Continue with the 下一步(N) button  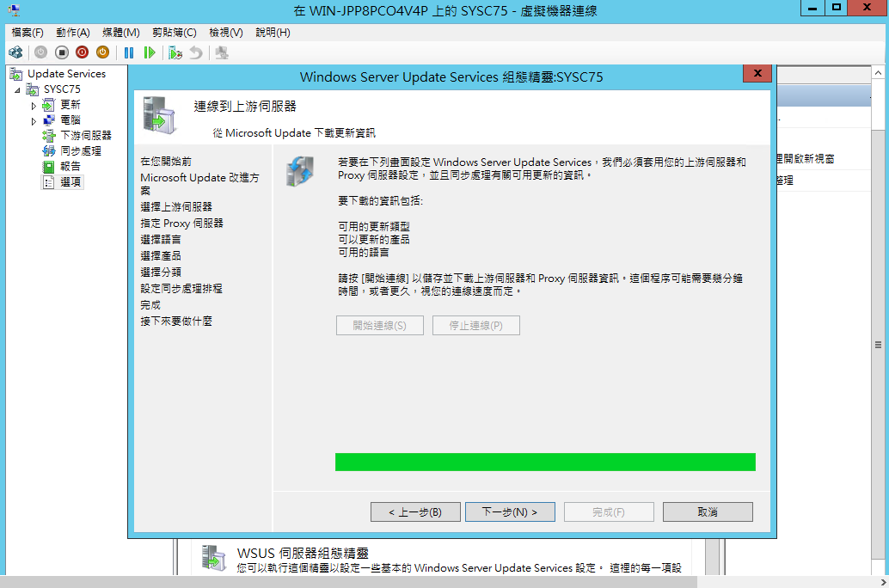[x=510, y=512]
